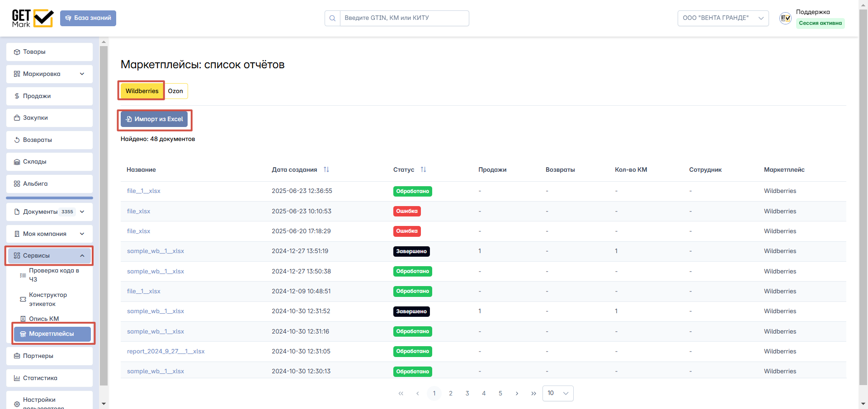
Task: Click the Маркетплейсы shop icon
Action: (23, 334)
